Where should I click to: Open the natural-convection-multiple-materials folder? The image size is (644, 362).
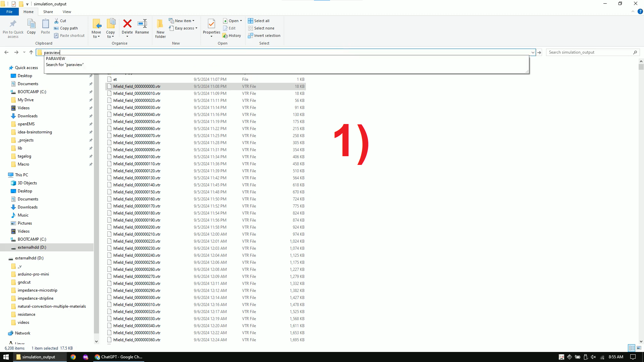point(52,306)
